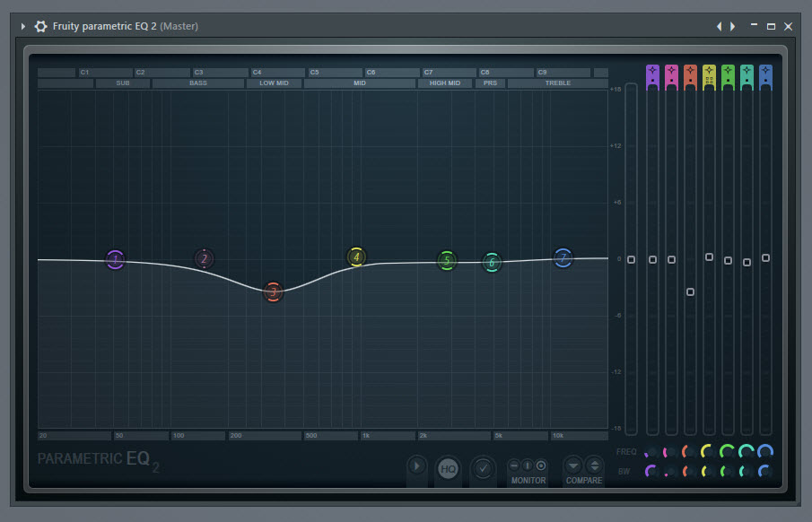812x522 pixels.
Task: Click the SUB frequency range label
Action: click(123, 83)
